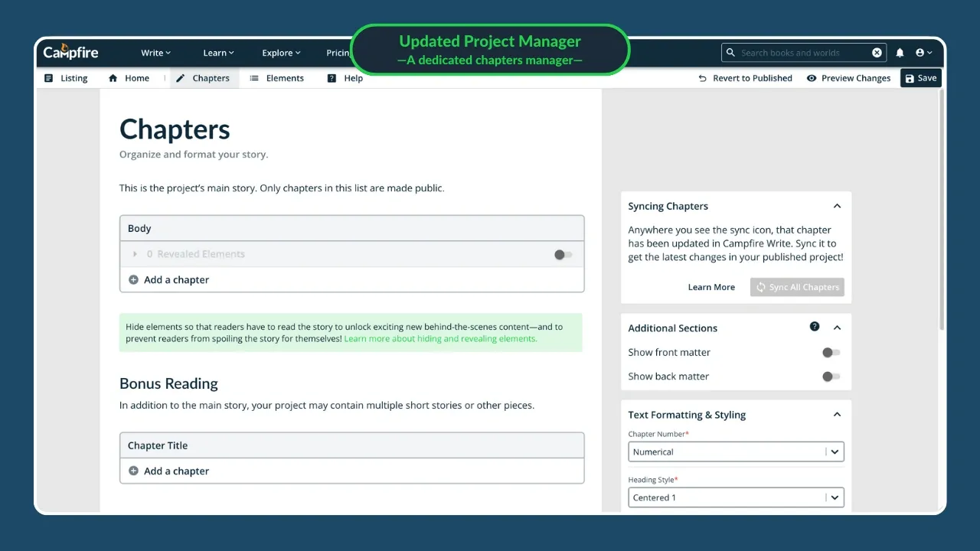The width and height of the screenshot is (980, 551).
Task: Click the Campfire logo
Action: coord(70,53)
